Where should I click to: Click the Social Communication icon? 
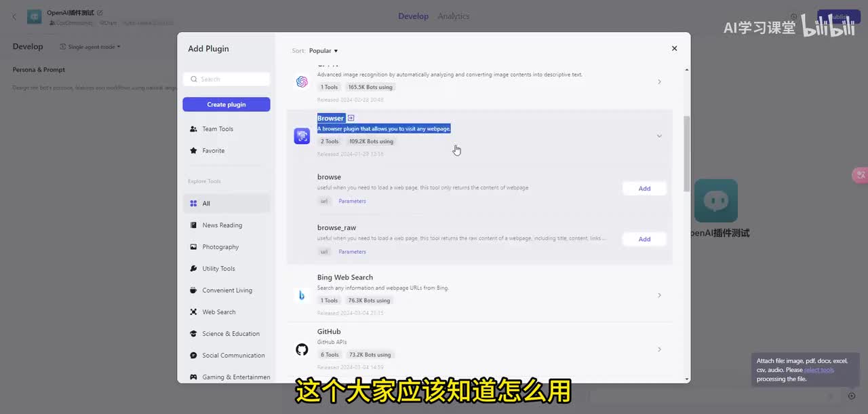[194, 356]
